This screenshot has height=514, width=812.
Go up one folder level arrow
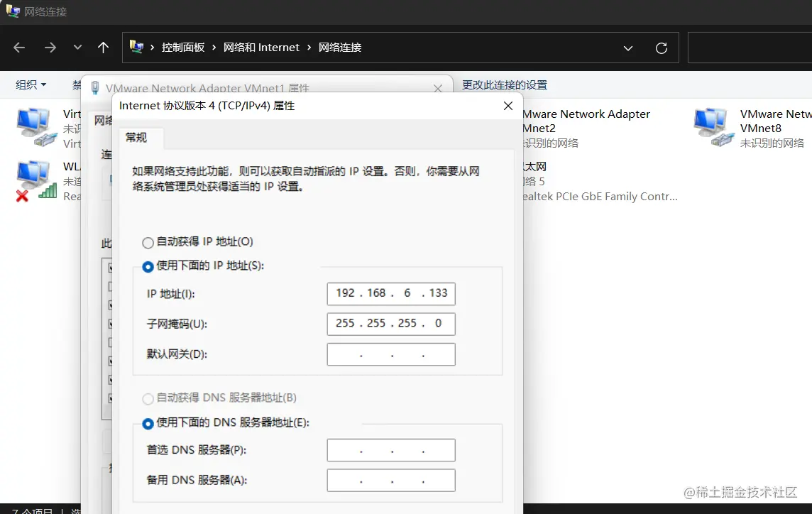103,48
